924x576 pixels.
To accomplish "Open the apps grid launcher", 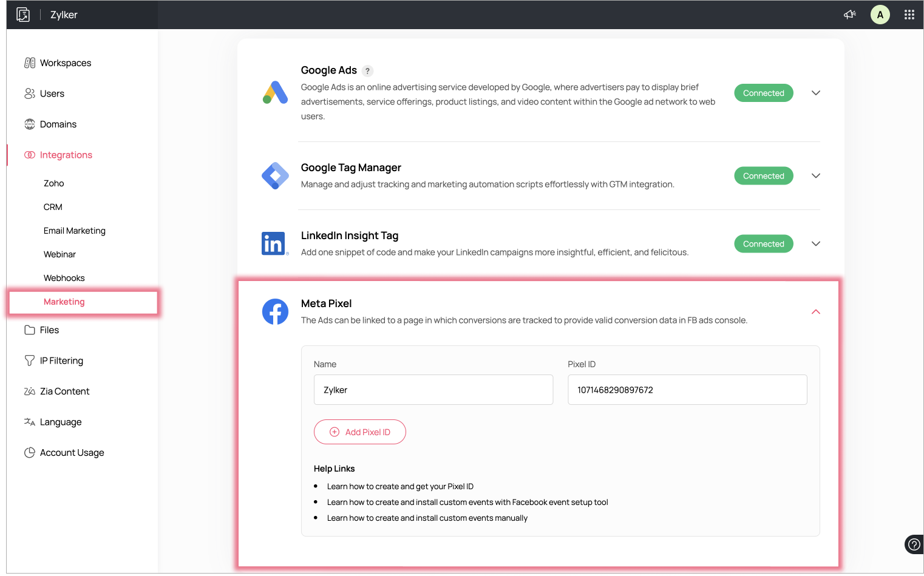I will [909, 15].
